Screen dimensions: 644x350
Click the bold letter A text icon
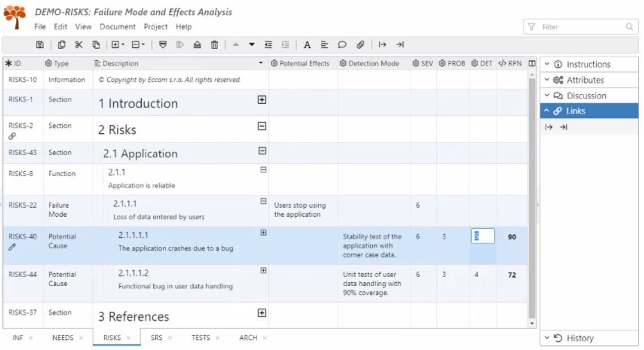(x=307, y=45)
